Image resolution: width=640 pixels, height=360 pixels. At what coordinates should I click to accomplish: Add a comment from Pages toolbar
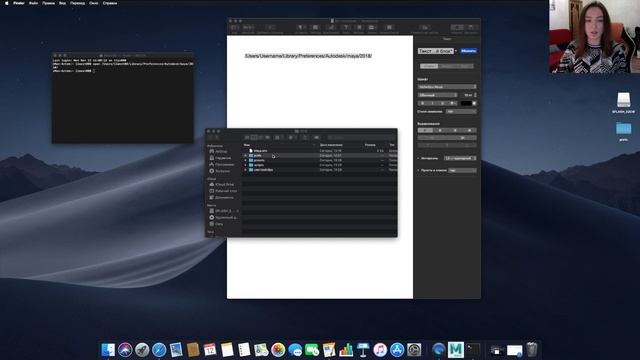point(389,27)
